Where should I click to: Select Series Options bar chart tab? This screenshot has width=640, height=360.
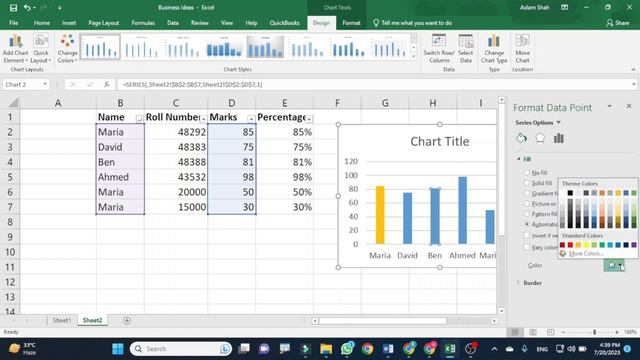[x=559, y=138]
